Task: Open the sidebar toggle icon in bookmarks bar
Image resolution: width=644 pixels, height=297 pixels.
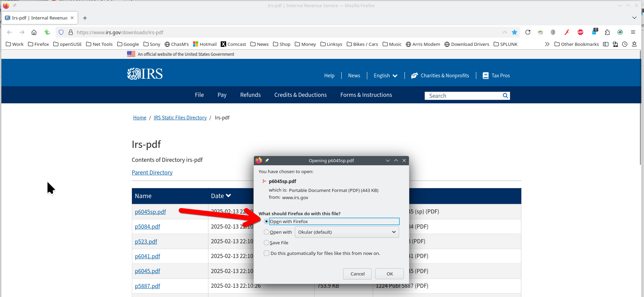Action: point(606,44)
